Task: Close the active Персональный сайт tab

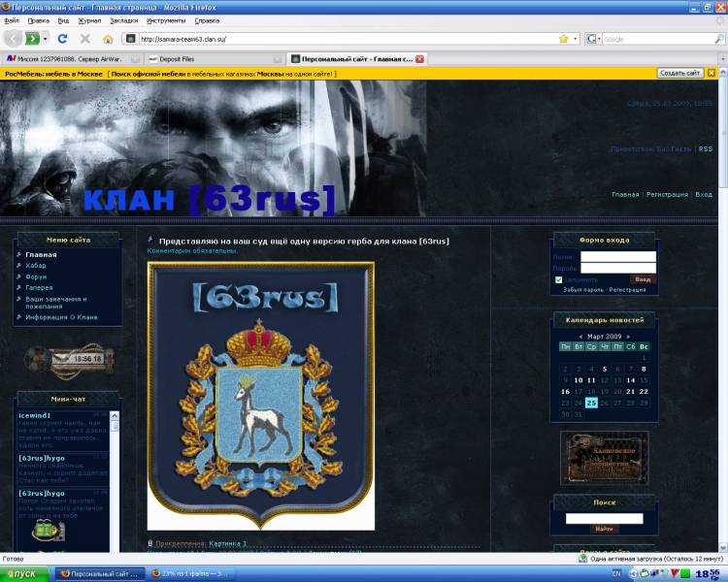Action: click(x=419, y=58)
